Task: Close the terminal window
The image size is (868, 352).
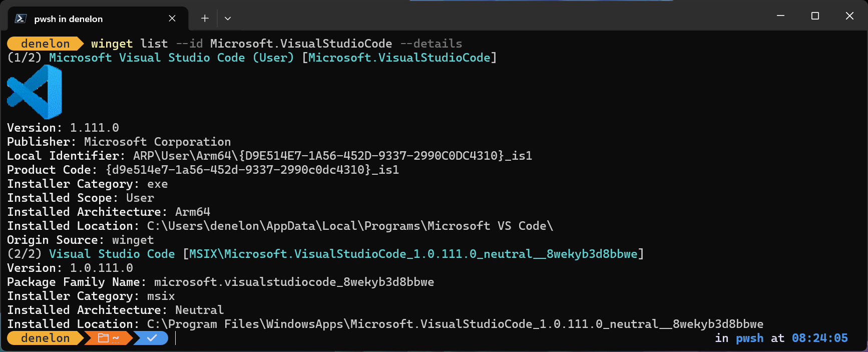Action: tap(849, 16)
